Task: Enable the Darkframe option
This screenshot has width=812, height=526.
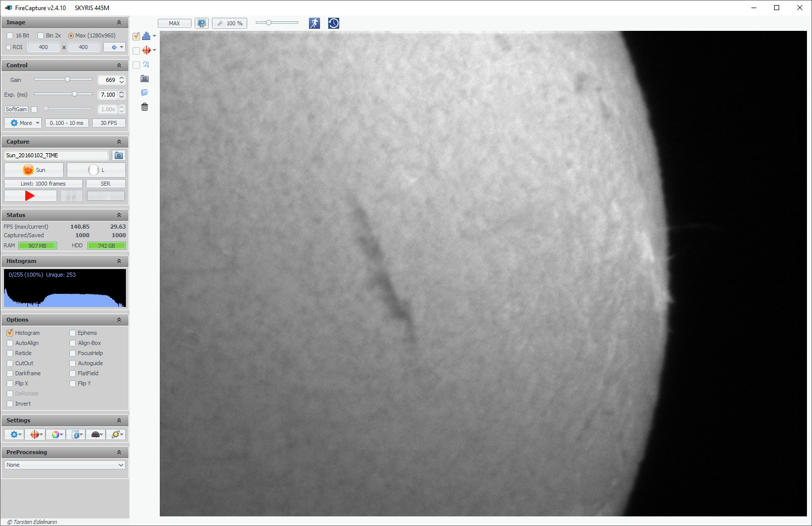Action: tap(10, 373)
